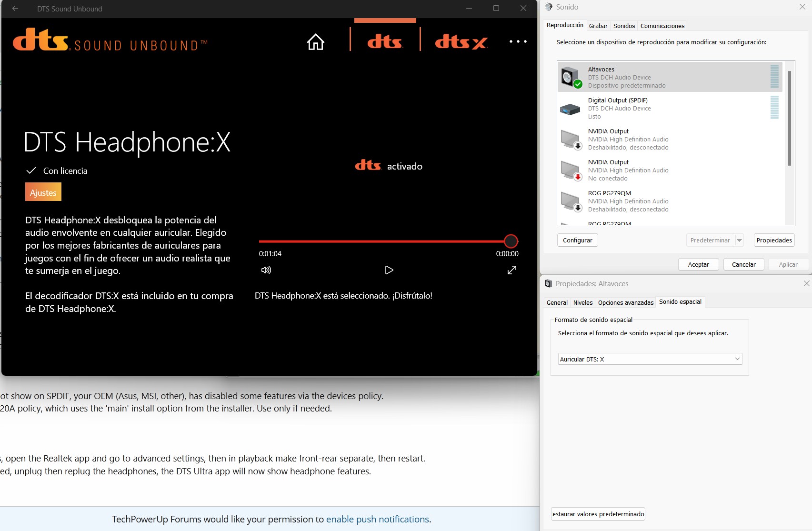The width and height of the screenshot is (812, 531).
Task: Open the Niveles tab
Action: (583, 302)
